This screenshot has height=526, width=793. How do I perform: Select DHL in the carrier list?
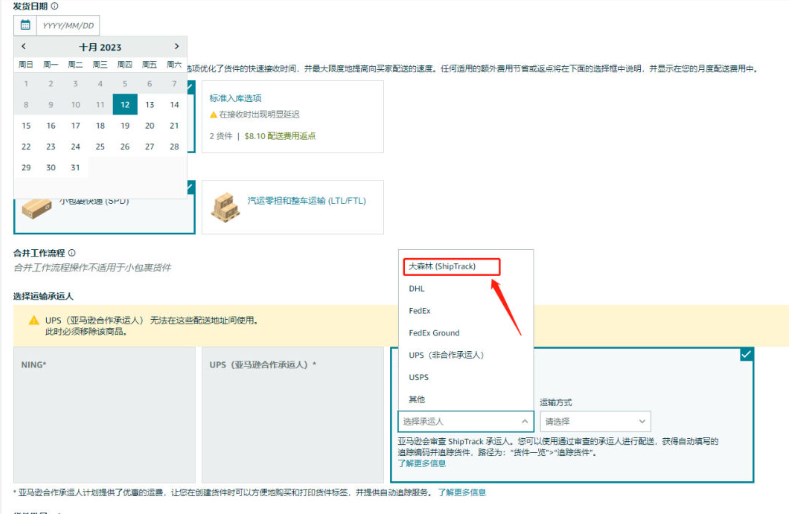point(417,288)
